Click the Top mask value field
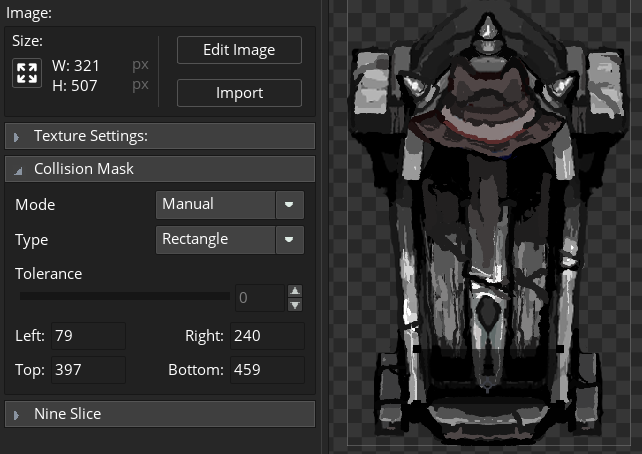This screenshot has width=642, height=454. pyautogui.click(x=88, y=370)
